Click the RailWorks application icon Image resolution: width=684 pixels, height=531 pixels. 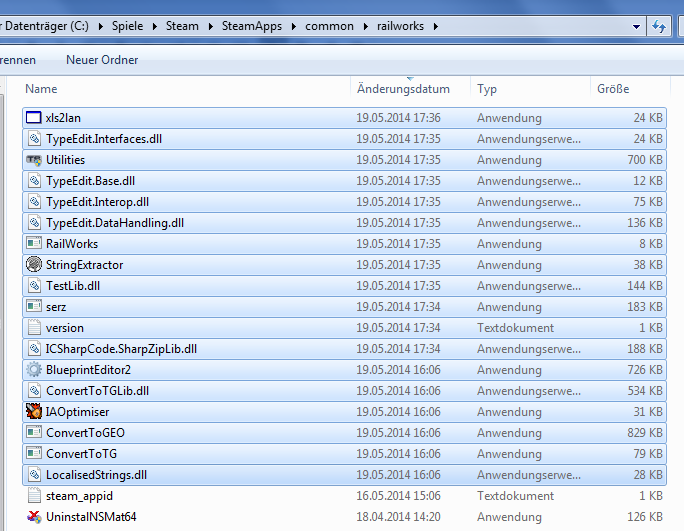34,243
